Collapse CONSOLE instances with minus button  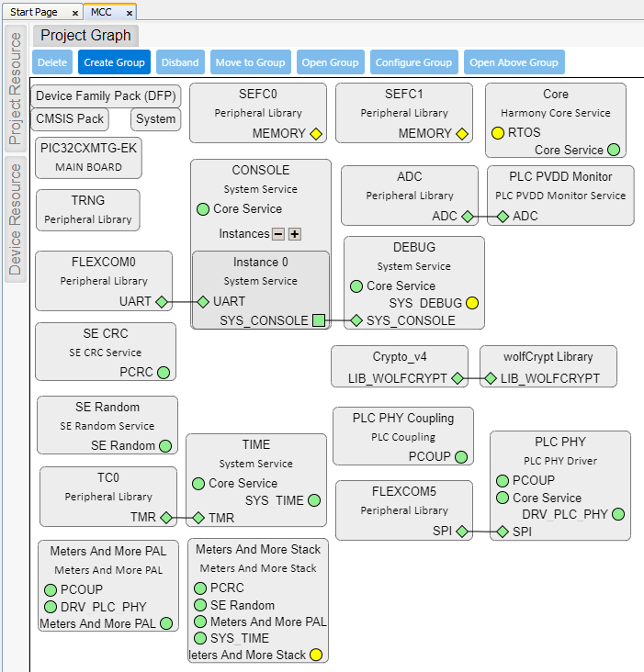[x=278, y=234]
